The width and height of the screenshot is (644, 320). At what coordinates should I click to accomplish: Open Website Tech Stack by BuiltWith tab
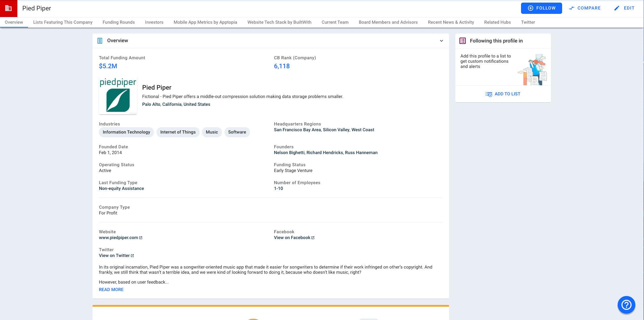point(279,22)
